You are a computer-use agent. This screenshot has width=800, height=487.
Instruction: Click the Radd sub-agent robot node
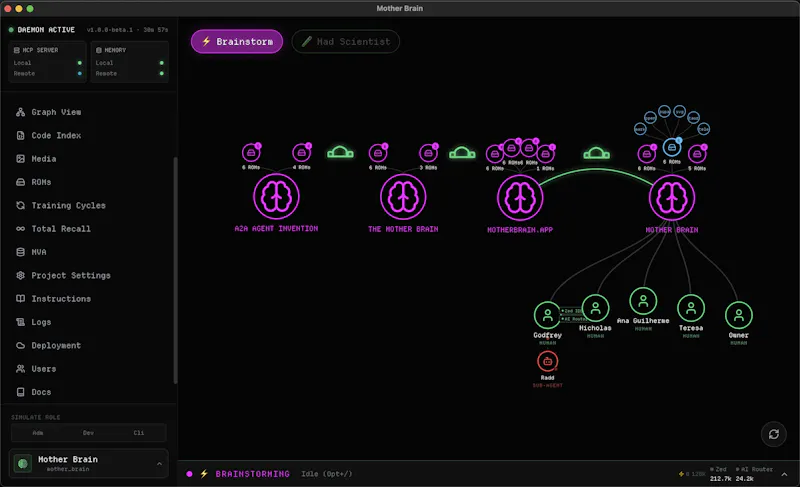[x=547, y=362]
